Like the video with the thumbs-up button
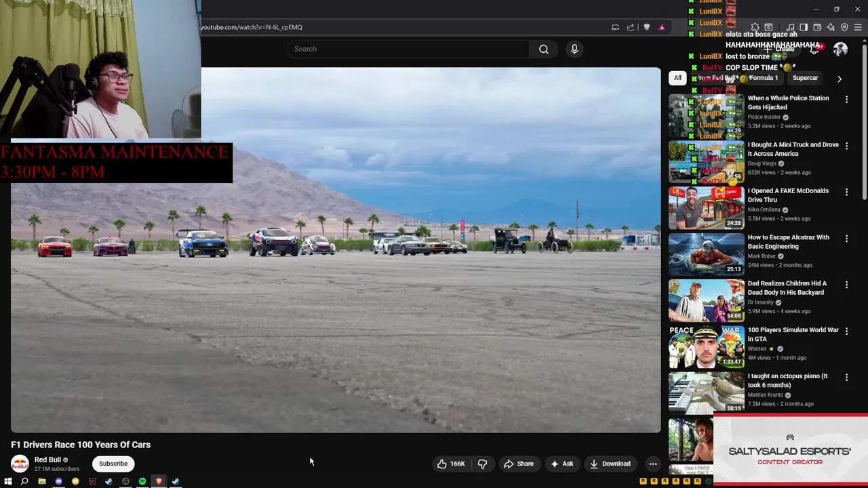Viewport: 868px width, 488px height. coord(451,464)
